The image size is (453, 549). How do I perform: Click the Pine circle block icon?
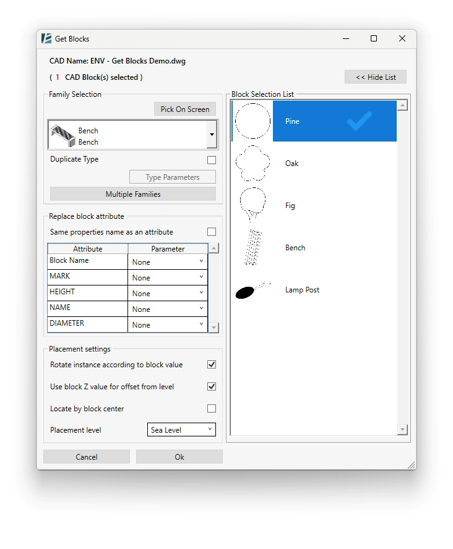click(252, 121)
